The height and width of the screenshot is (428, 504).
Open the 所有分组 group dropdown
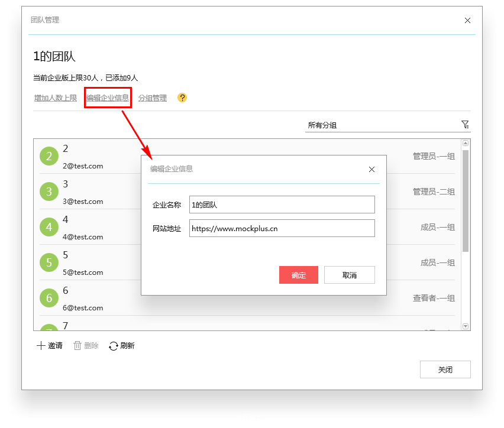(x=387, y=125)
